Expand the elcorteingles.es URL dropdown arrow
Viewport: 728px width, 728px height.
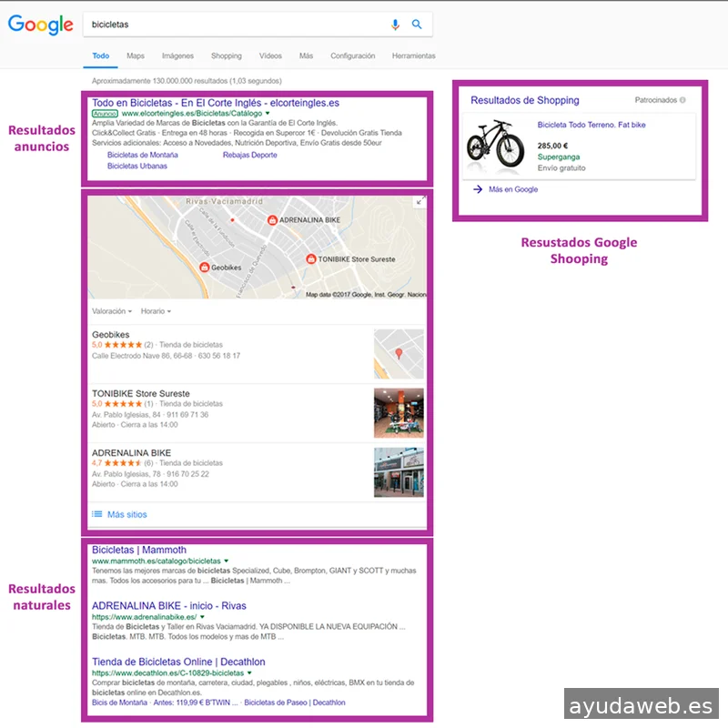coord(268,113)
